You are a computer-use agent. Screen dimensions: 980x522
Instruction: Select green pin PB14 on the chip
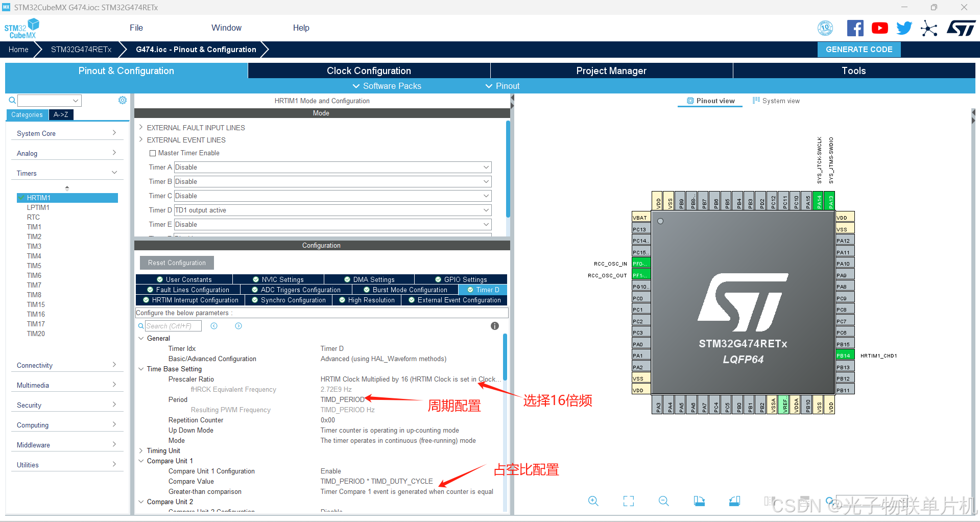tap(845, 355)
